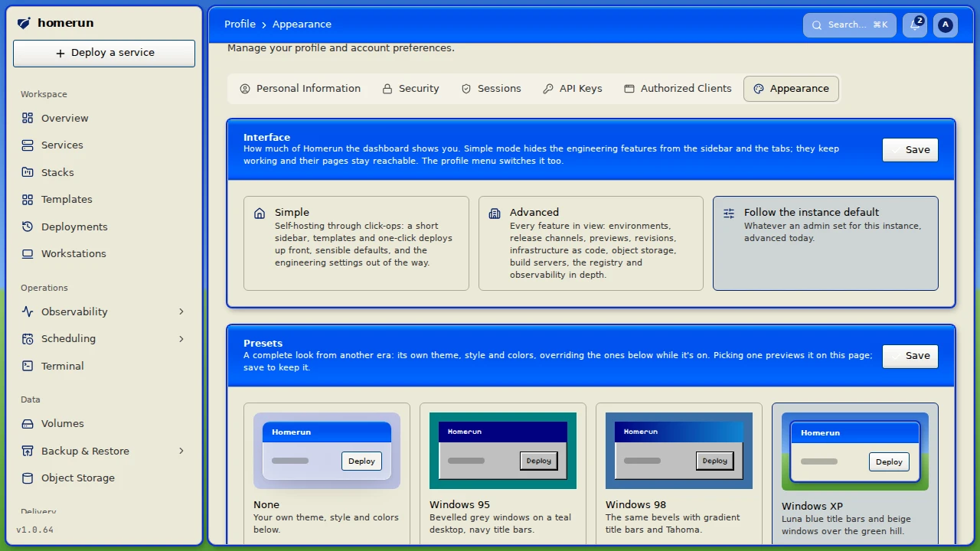The width and height of the screenshot is (980, 551).
Task: Open the API Keys tab
Action: point(573,89)
